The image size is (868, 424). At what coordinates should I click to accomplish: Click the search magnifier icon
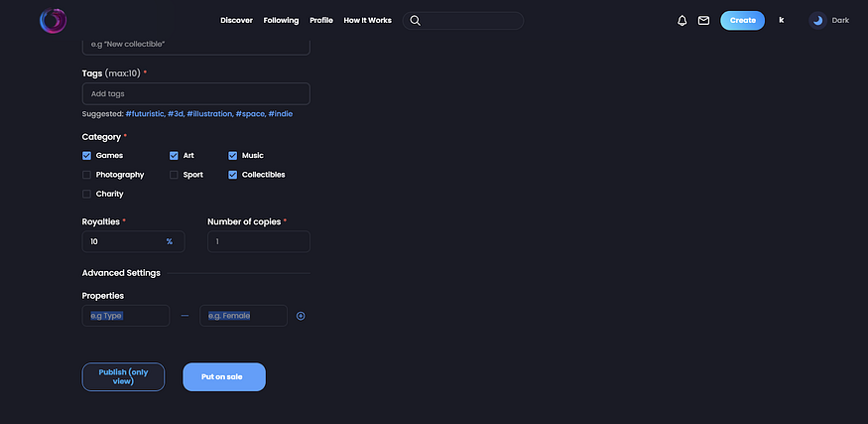[x=416, y=21]
